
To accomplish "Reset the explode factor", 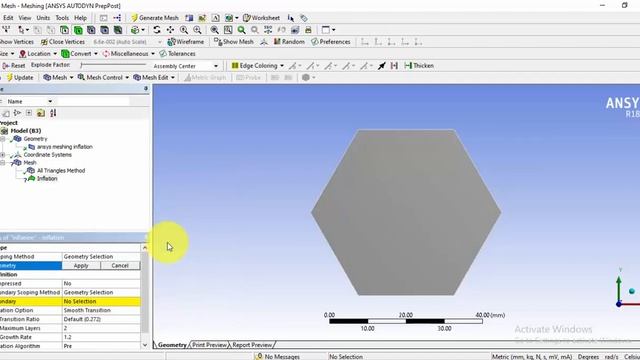I will click(x=14, y=66).
